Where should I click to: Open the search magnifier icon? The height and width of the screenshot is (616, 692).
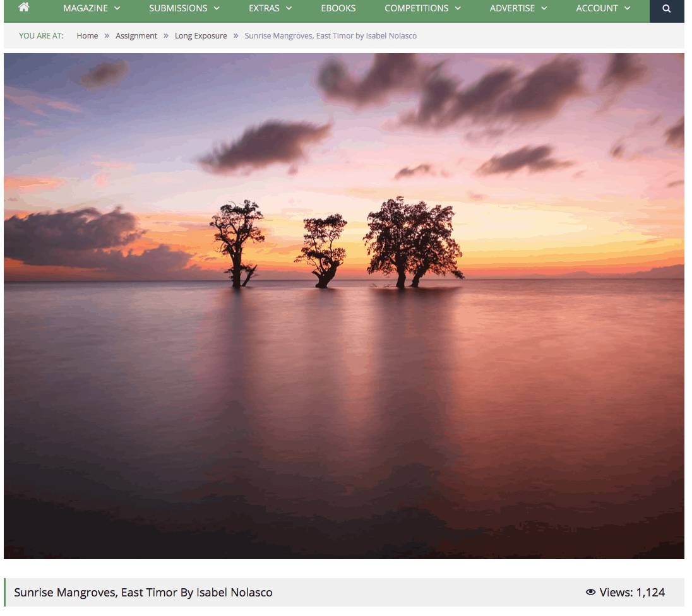(666, 8)
